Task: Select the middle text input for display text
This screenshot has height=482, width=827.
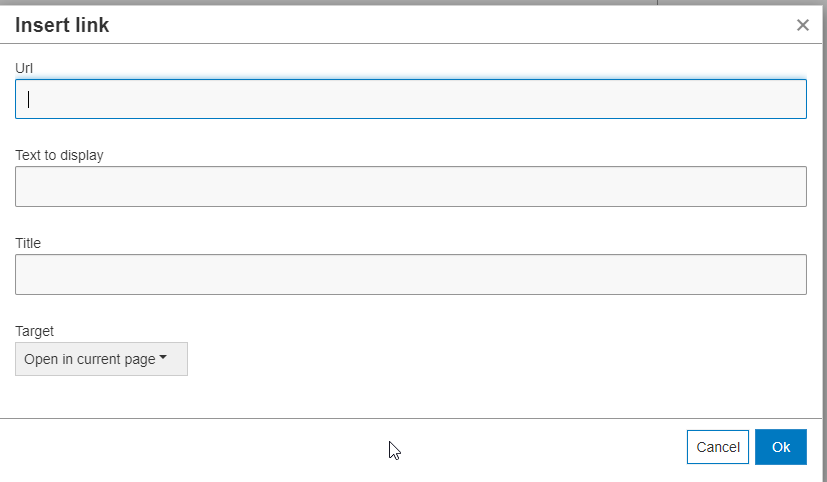Action: click(410, 187)
